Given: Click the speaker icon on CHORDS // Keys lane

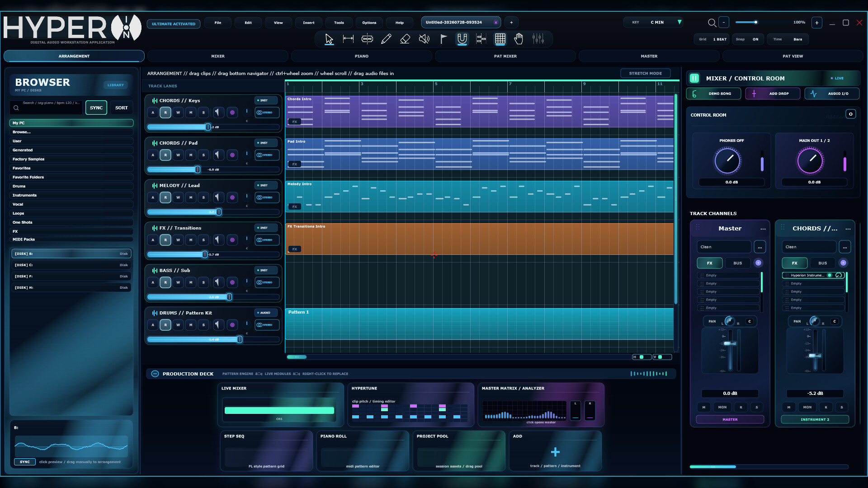Looking at the screenshot, I should coord(217,113).
